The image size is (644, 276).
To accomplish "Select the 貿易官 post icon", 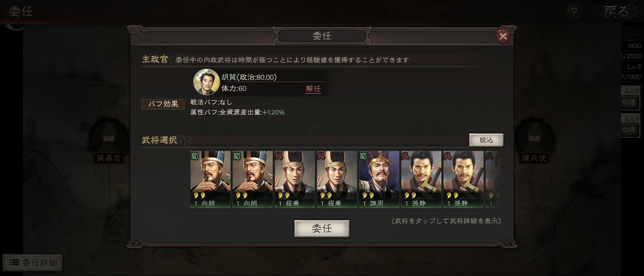I will [x=109, y=141].
